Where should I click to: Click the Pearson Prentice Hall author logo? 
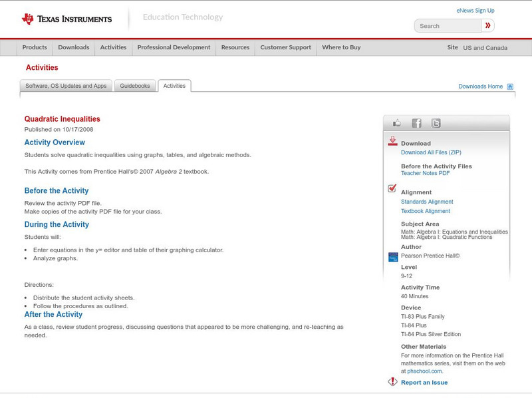(x=392, y=256)
